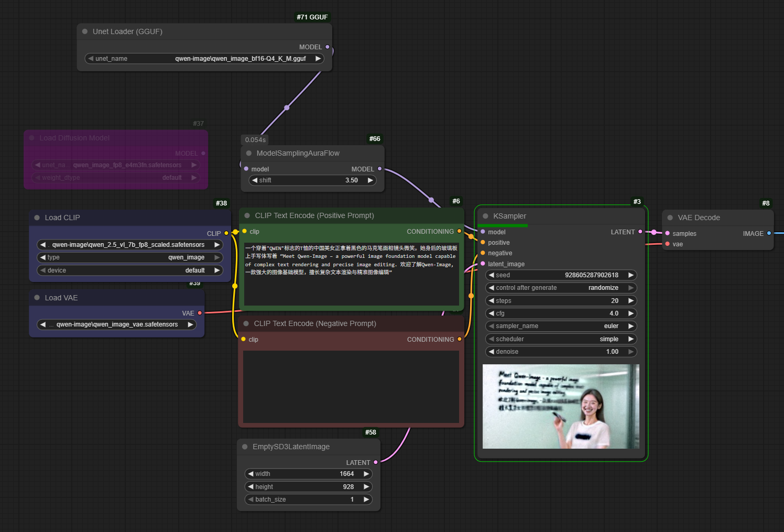
Task: Collapse the KSampler node dot
Action: click(x=486, y=216)
